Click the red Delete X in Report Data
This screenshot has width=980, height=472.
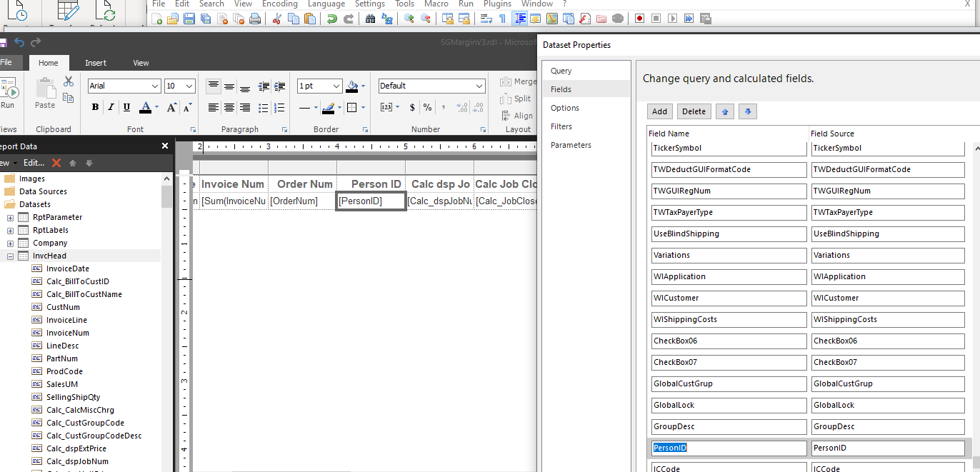[x=56, y=163]
